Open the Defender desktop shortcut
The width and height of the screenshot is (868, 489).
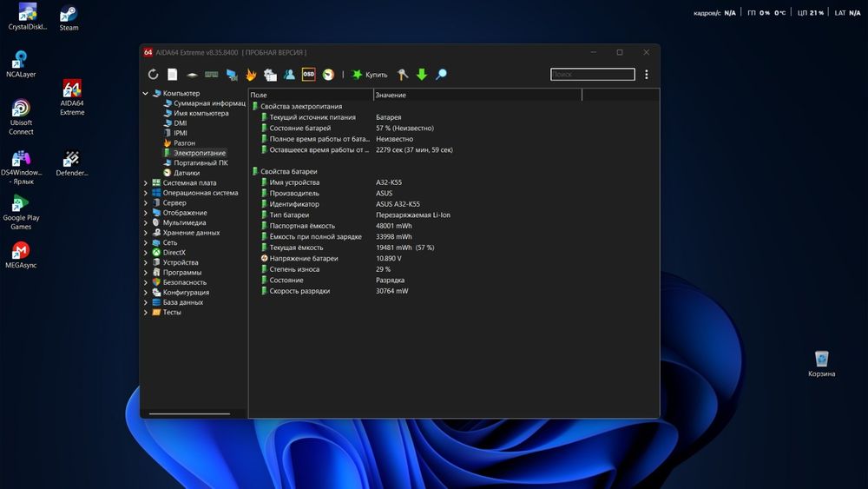[71, 163]
